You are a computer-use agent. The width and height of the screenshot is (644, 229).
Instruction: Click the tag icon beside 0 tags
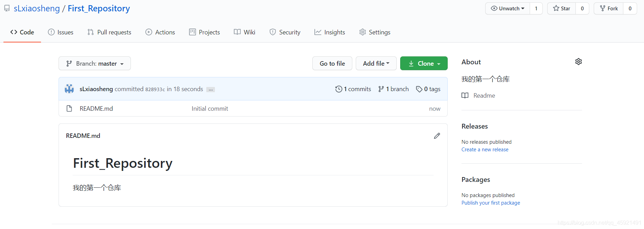419,89
